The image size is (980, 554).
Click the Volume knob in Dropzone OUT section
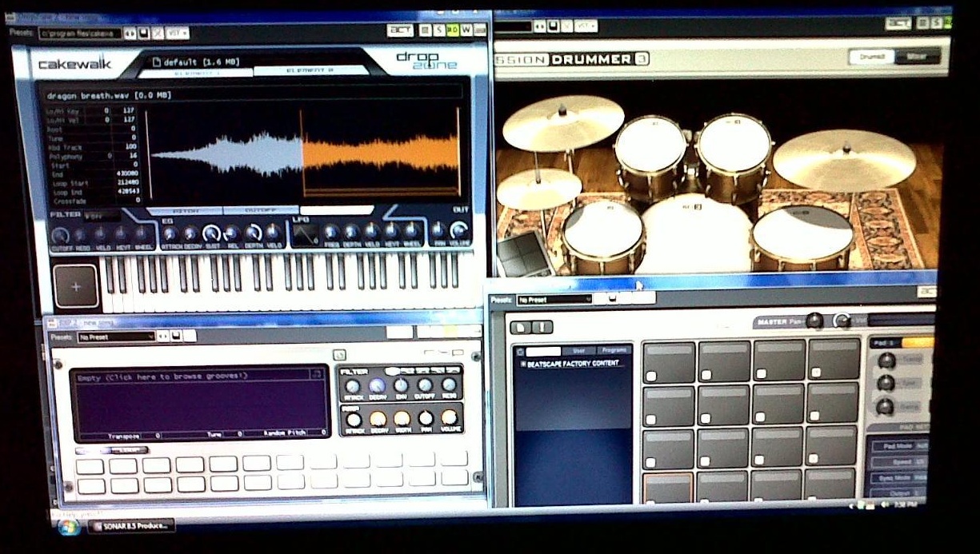[458, 232]
